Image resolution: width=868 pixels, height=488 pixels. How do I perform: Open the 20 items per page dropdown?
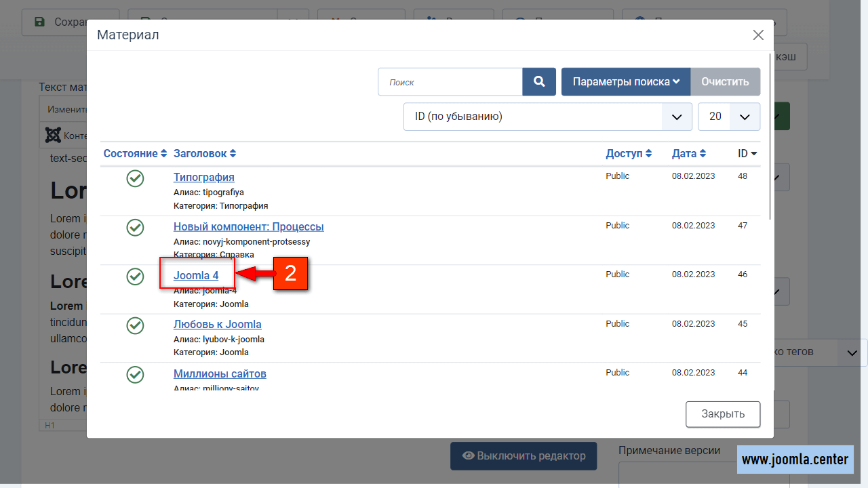pyautogui.click(x=729, y=117)
